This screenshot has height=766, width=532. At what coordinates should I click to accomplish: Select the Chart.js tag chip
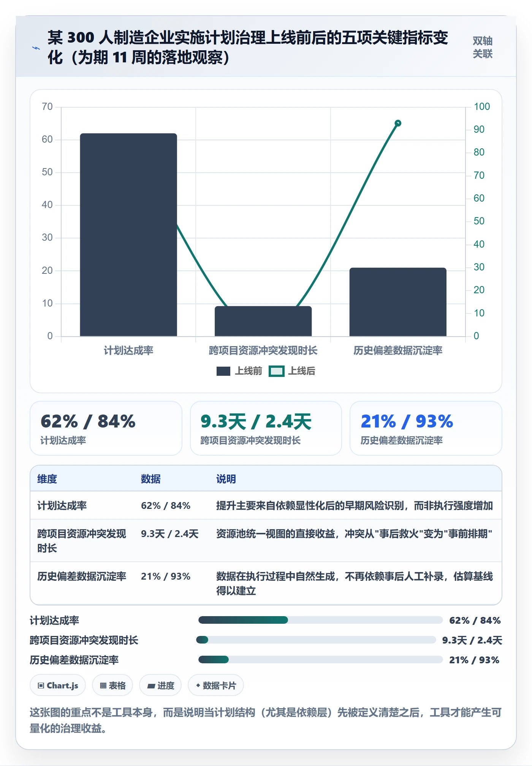click(58, 685)
